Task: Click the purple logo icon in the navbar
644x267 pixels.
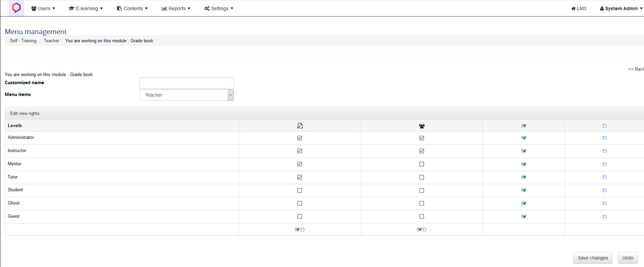Action: [x=16, y=8]
